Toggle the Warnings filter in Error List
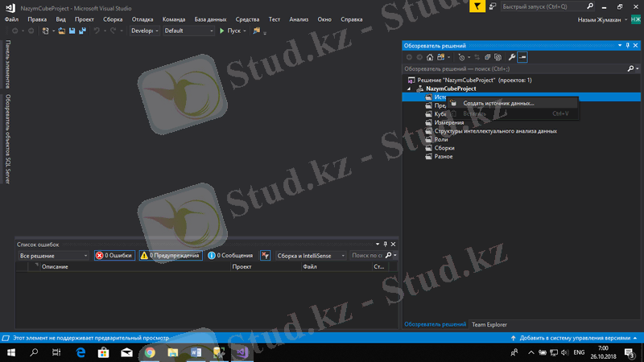Screen dimensions: 644x362 click(170, 255)
